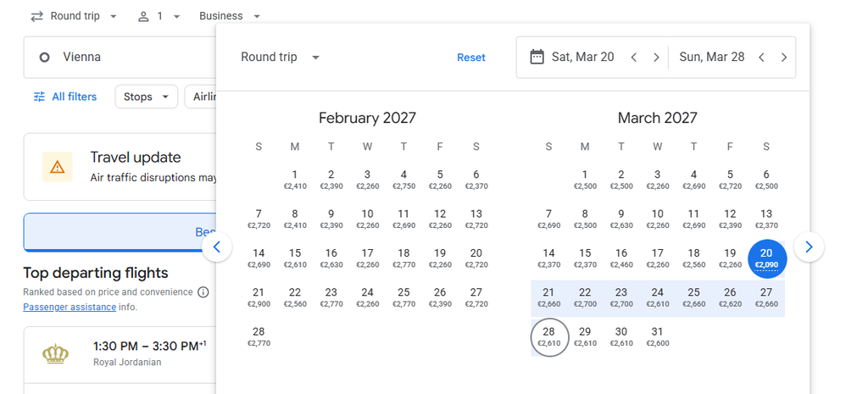This screenshot has width=868, height=394.
Task: Open the Round trip selector in top bar
Action: click(74, 16)
